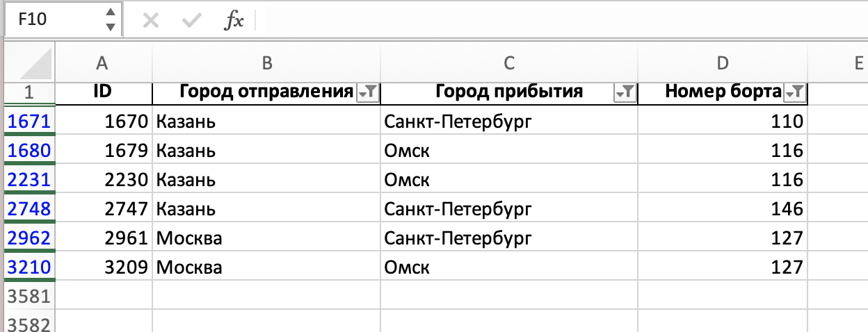Image resolution: width=868 pixels, height=332 pixels.
Task: Click the cancel X icon in formula bar
Action: [x=150, y=20]
